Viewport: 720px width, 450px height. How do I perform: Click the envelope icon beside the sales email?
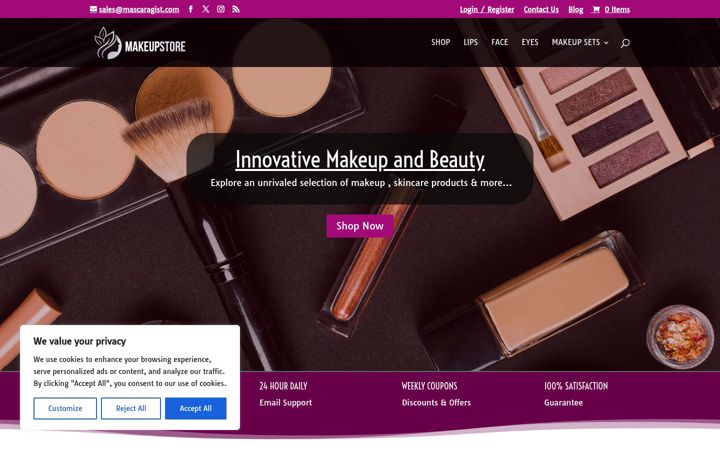point(93,9)
